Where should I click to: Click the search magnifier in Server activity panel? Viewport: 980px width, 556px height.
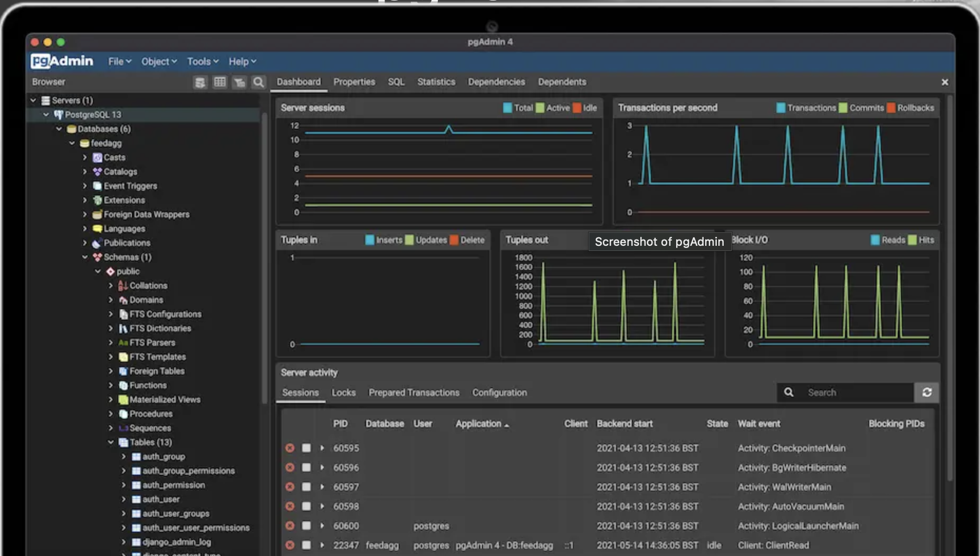[x=789, y=392]
